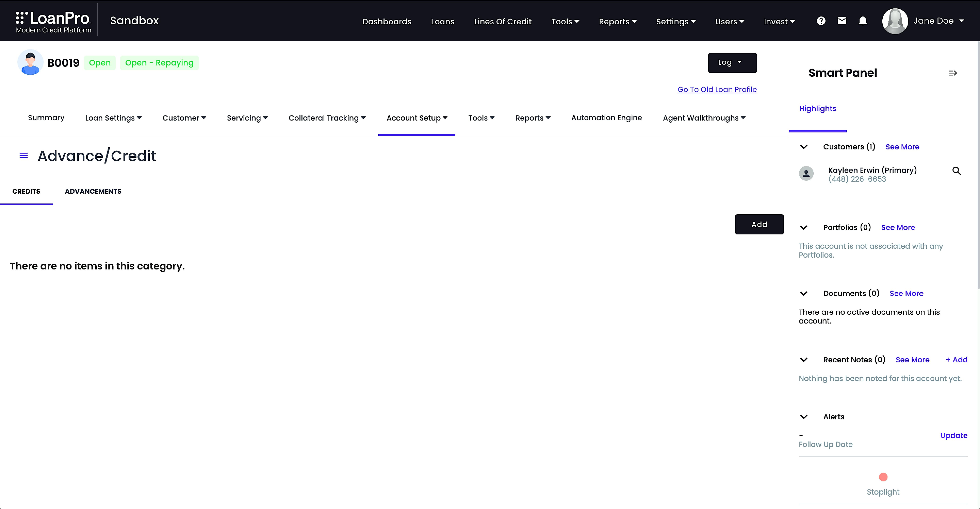The image size is (980, 509).
Task: Collapse the Portfolios section chevron
Action: 804,227
